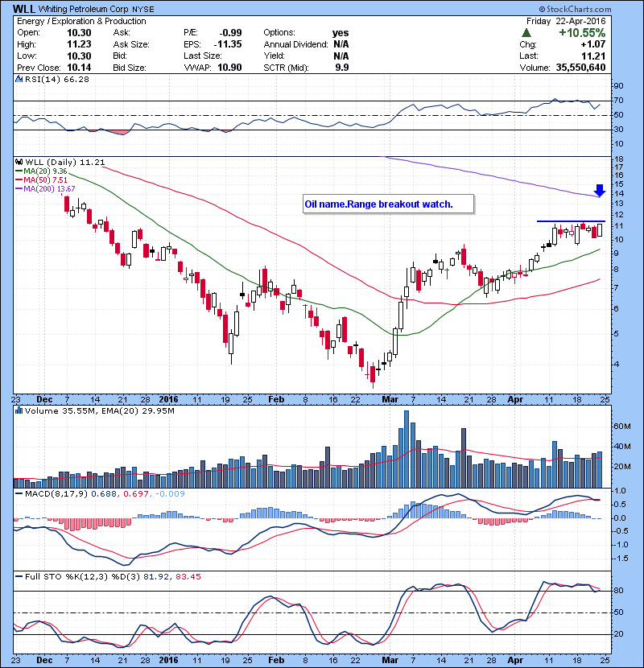Click the Chg value +1.07
The image size is (644, 668).
coord(592,44)
